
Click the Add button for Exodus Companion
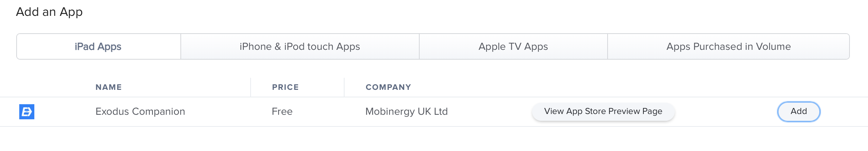point(799,111)
